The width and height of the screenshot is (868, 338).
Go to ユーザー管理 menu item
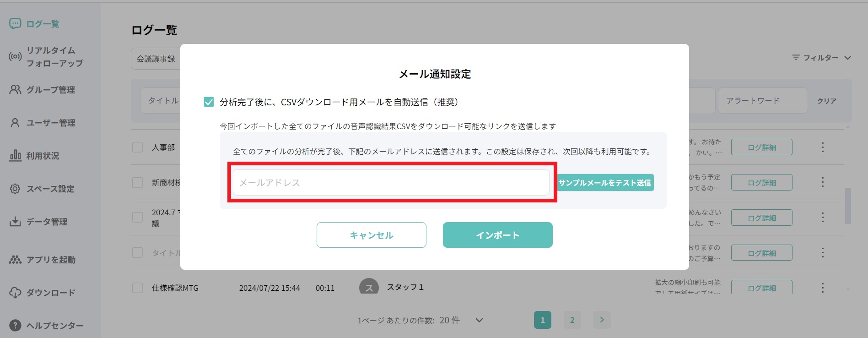pyautogui.click(x=51, y=123)
